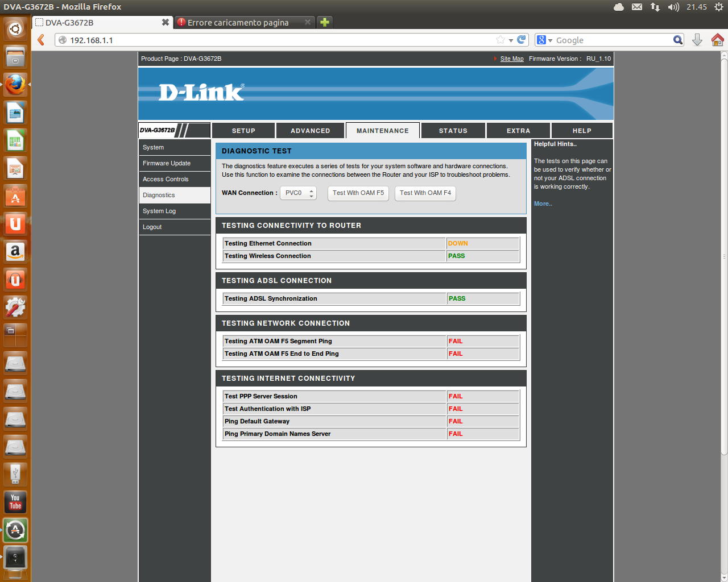Screen dimensions: 728x582
Task: Click the D-Link logo banner
Action: pyautogui.click(x=201, y=93)
